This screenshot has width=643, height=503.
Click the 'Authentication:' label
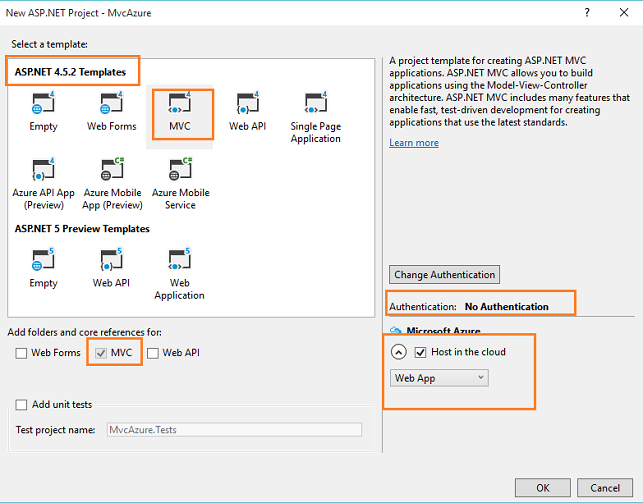tap(423, 307)
